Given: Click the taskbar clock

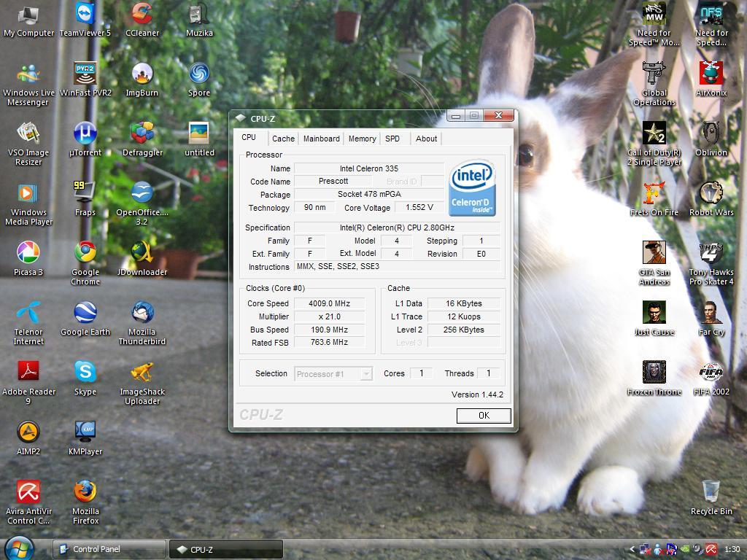Looking at the screenshot, I should tap(732, 550).
